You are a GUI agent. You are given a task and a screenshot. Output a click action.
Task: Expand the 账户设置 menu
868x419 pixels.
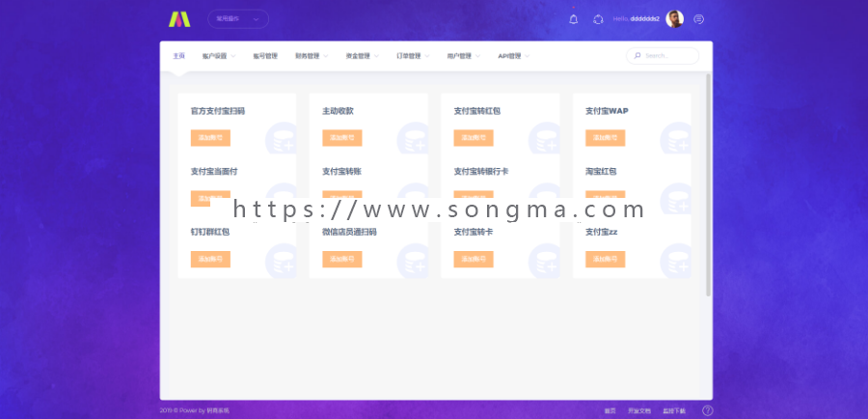point(219,56)
